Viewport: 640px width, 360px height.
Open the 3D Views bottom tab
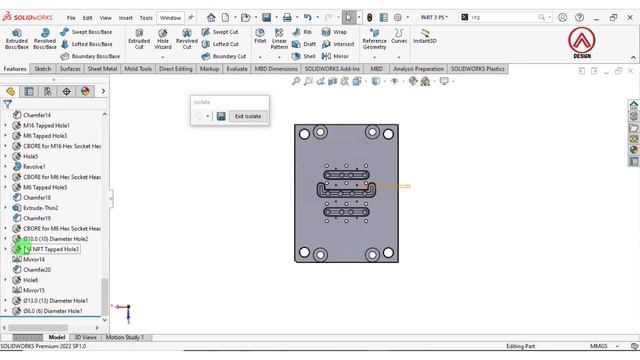tap(85, 338)
